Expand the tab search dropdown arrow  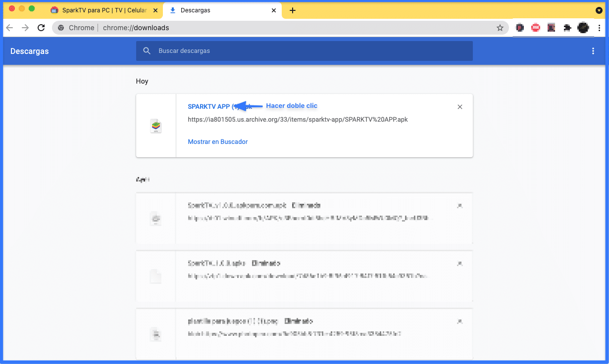(599, 10)
